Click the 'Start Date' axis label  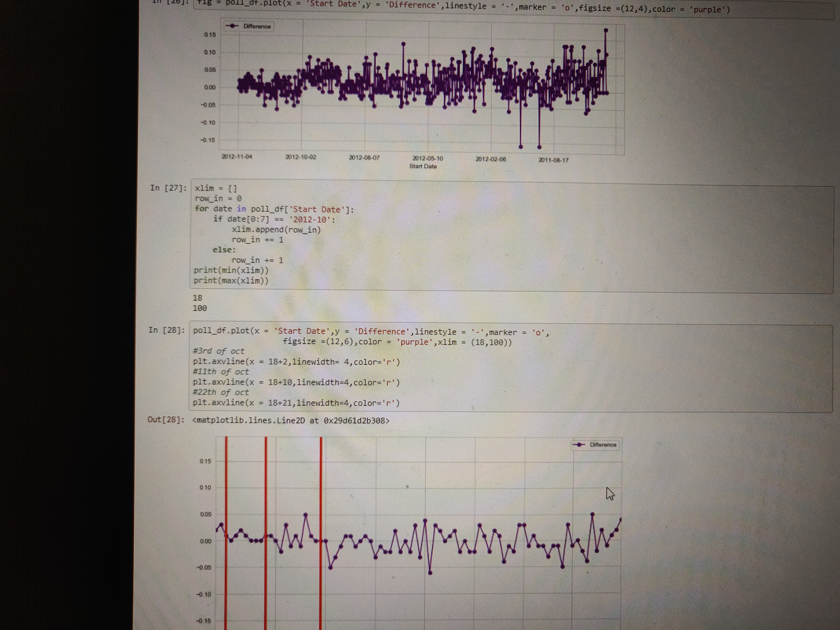coord(423,166)
